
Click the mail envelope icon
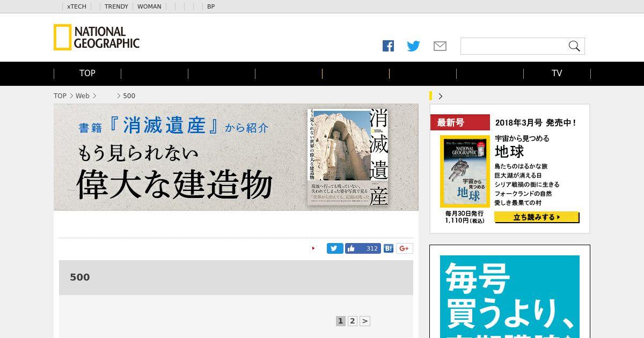(440, 46)
